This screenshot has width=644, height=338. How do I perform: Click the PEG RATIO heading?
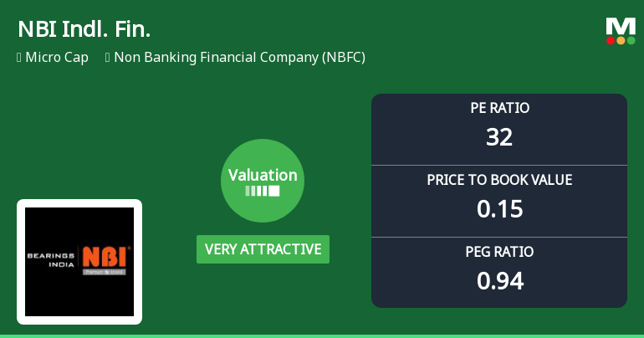pos(499,252)
